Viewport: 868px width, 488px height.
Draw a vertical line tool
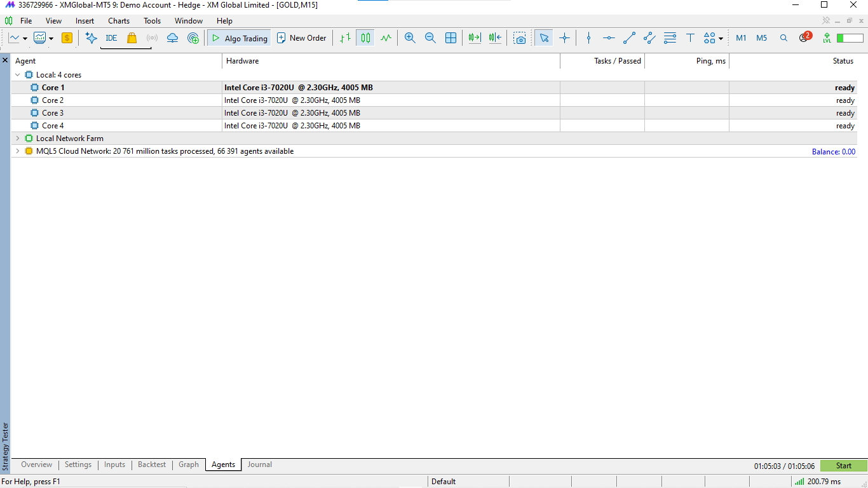click(588, 38)
